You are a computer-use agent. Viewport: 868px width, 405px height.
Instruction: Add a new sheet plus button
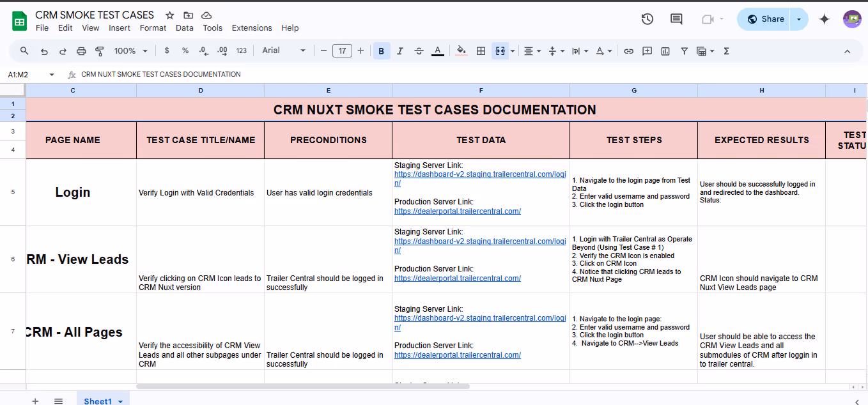(x=35, y=401)
